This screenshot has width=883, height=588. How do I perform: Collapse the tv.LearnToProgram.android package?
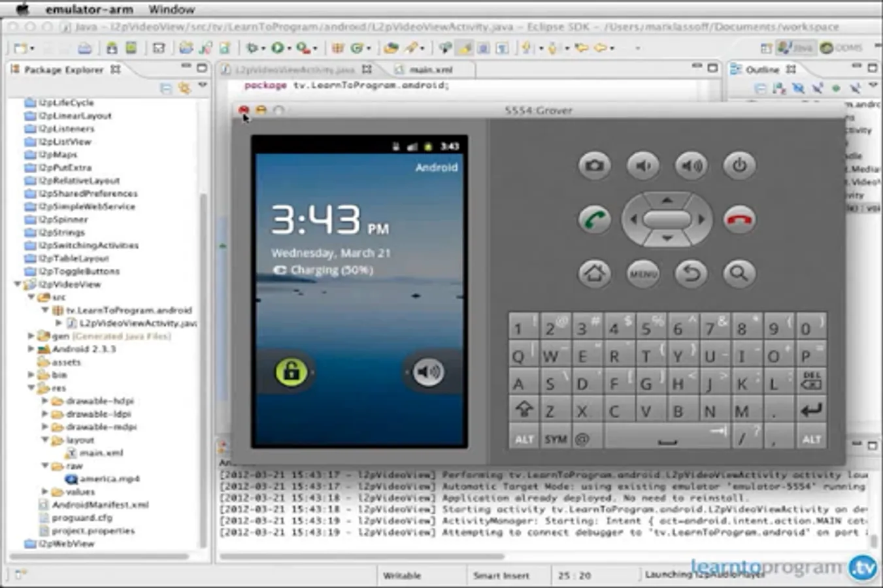44,310
